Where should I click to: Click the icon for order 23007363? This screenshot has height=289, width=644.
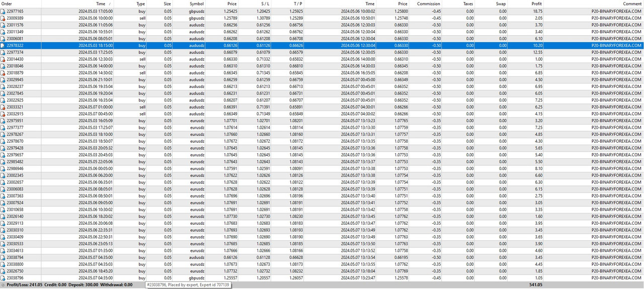3,196
